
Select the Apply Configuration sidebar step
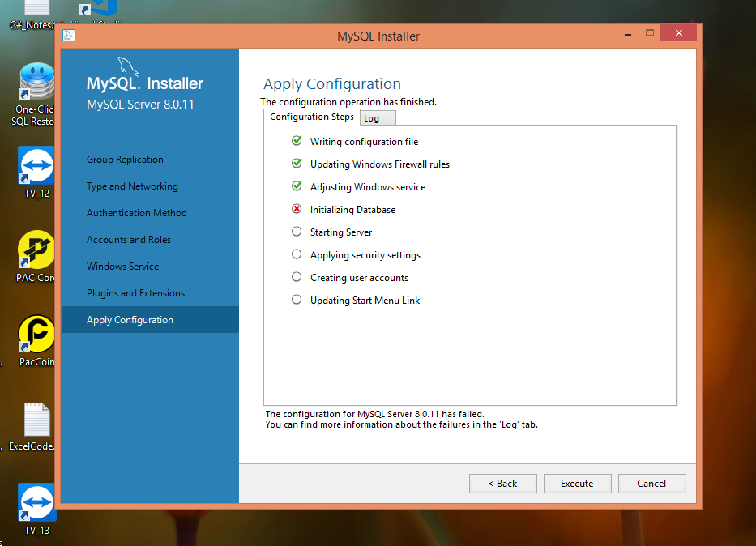click(150, 319)
